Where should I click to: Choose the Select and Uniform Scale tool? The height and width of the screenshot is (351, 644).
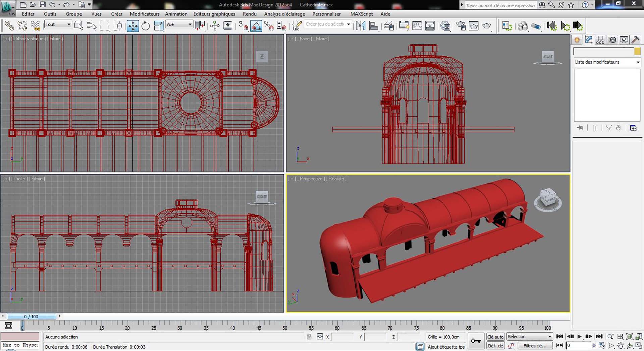pos(158,26)
